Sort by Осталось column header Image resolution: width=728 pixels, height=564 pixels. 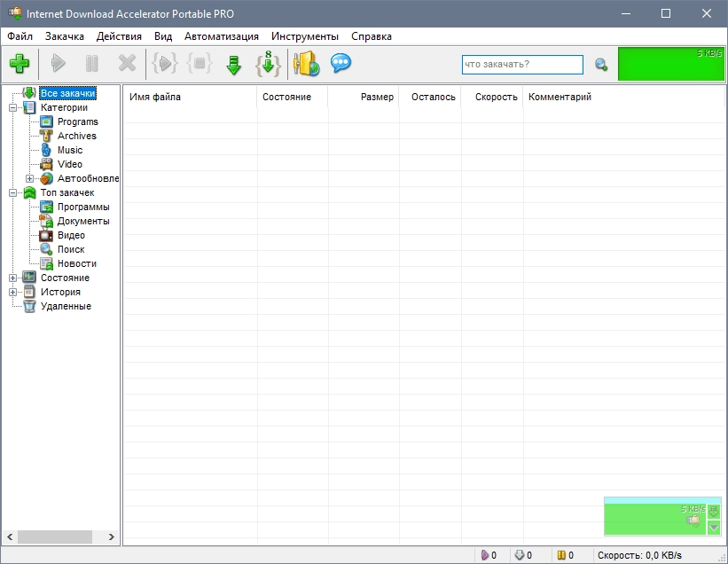(430, 97)
